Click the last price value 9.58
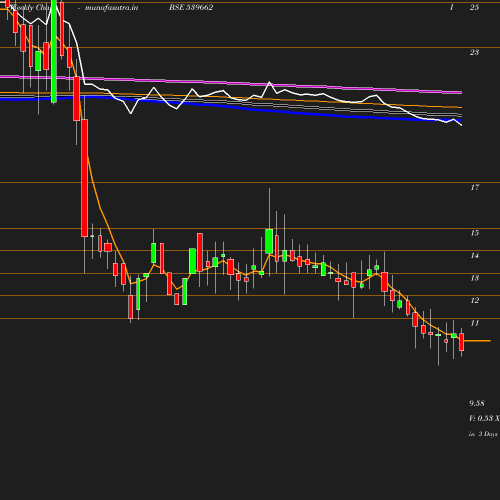Viewport: 500px width, 500px height. point(477,403)
